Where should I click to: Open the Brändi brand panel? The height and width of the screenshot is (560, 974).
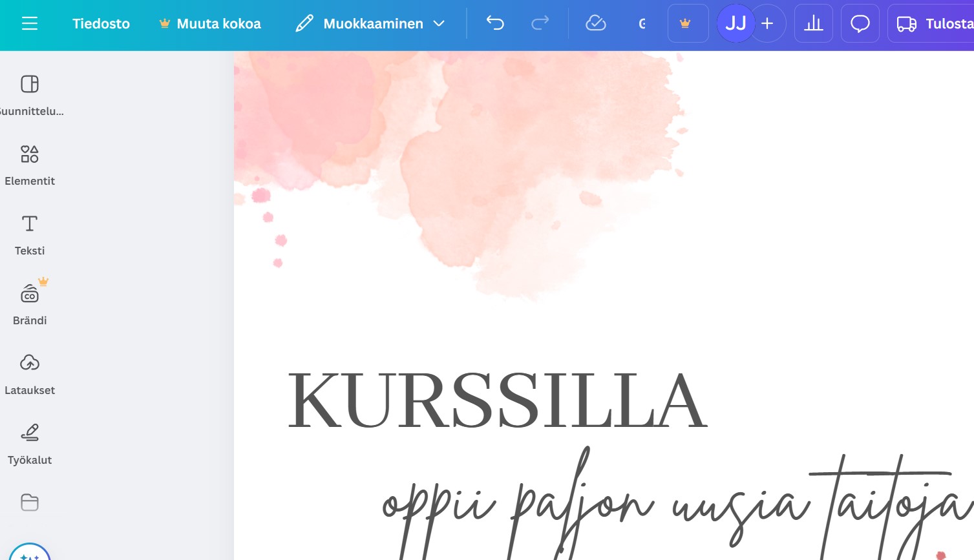pos(30,304)
